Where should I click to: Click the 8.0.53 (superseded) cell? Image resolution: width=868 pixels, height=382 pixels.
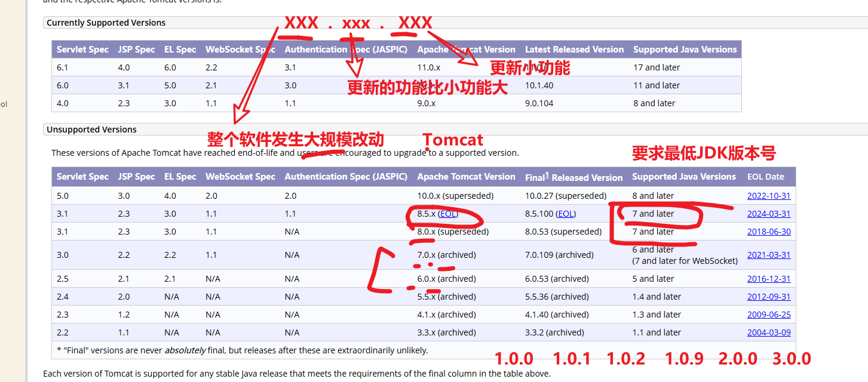point(563,232)
